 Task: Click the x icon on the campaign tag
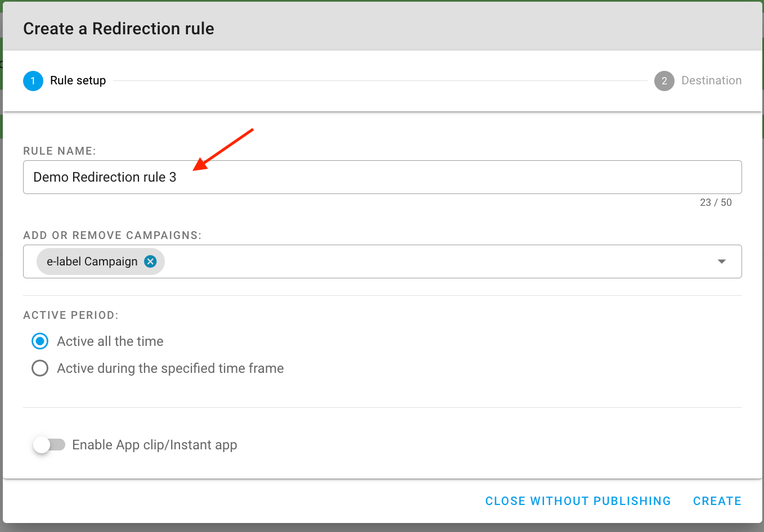tap(150, 261)
